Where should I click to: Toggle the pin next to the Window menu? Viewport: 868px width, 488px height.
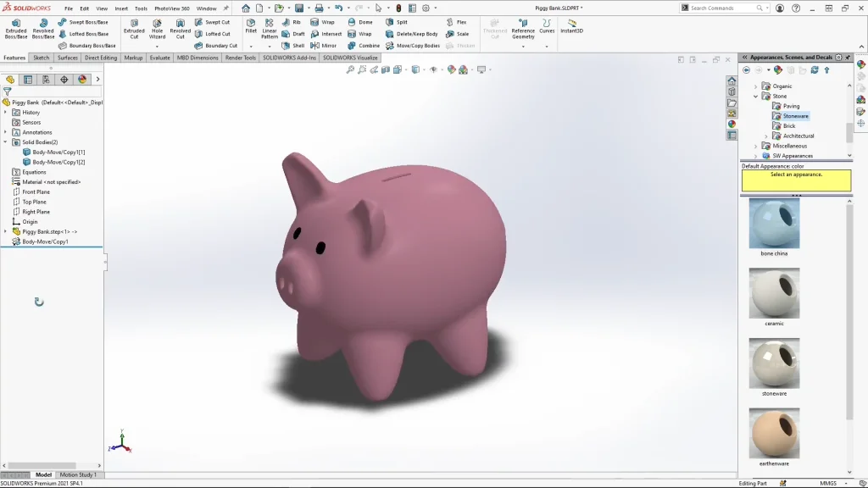pyautogui.click(x=225, y=8)
